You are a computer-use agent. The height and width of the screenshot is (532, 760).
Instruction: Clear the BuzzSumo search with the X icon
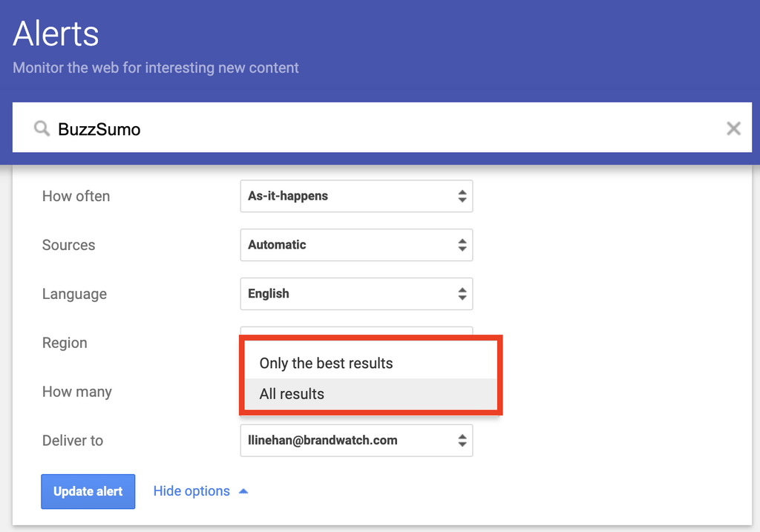(733, 128)
